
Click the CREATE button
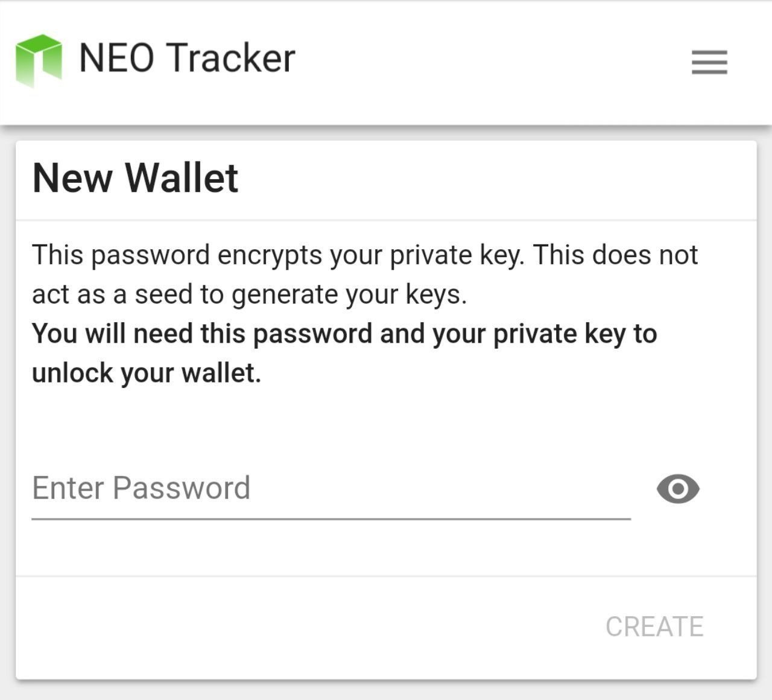[x=654, y=627]
